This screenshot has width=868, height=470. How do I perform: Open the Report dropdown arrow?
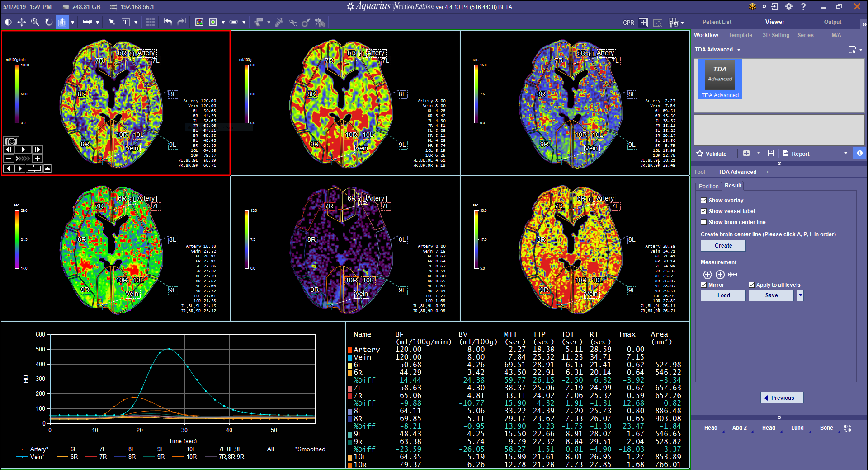point(846,153)
